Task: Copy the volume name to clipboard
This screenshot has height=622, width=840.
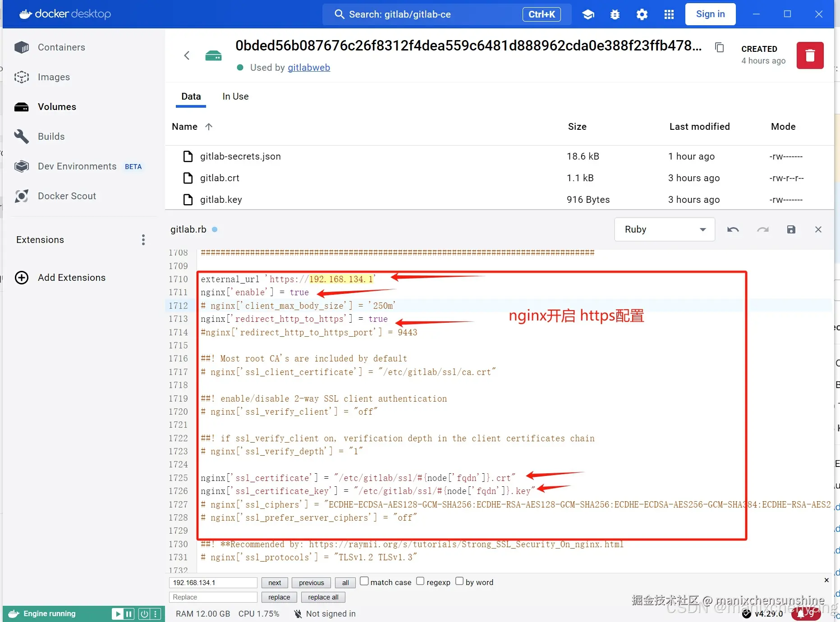Action: pos(720,47)
